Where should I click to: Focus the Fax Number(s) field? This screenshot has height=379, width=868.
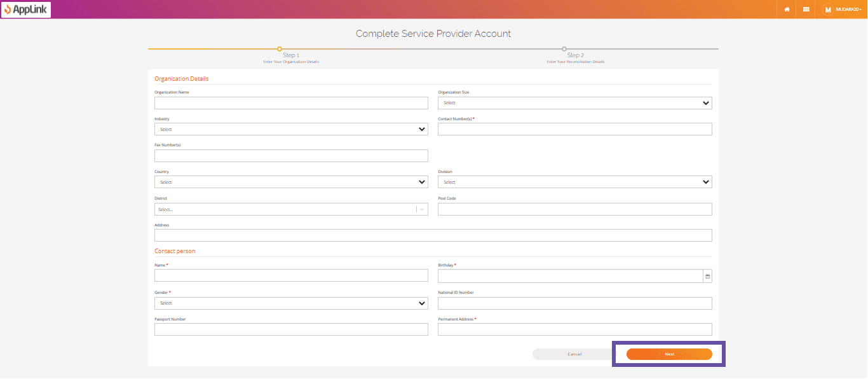click(x=291, y=156)
